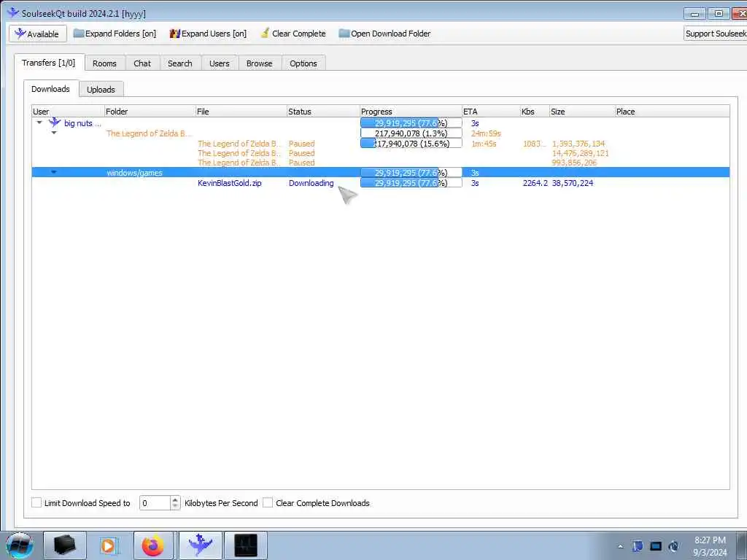Click the tray icon right of the monitor icon
Image resolution: width=747 pixels, height=560 pixels.
coord(673,546)
